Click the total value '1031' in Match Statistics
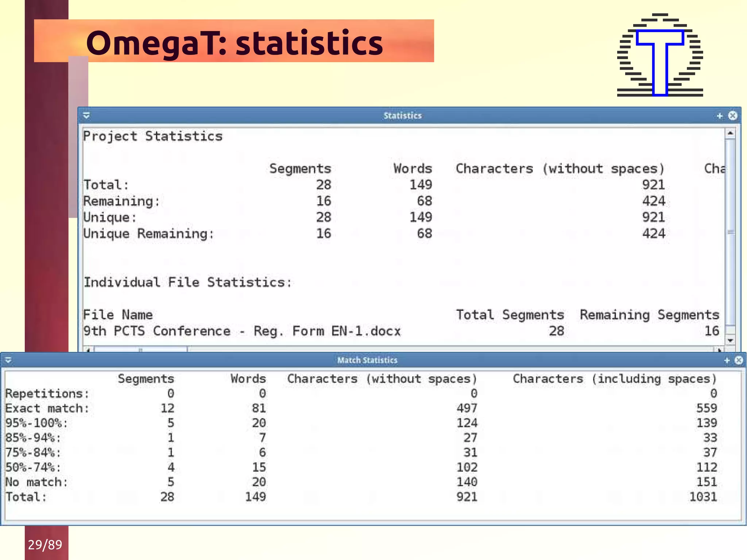747x560 pixels. [703, 497]
